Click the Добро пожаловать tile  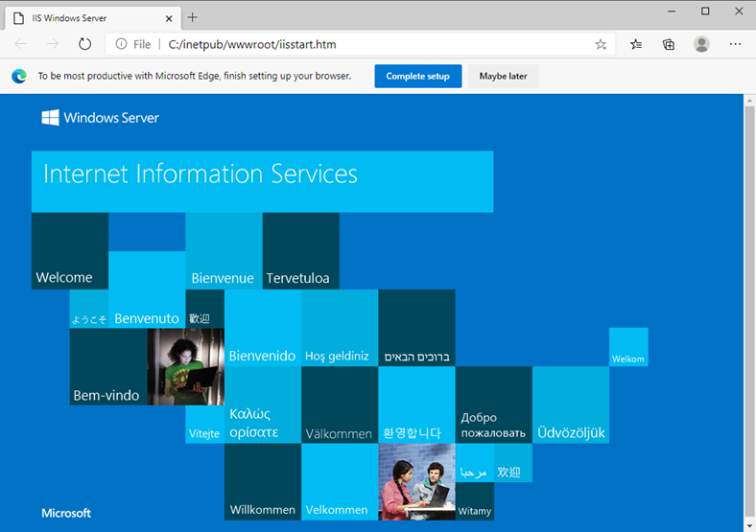pos(494,405)
